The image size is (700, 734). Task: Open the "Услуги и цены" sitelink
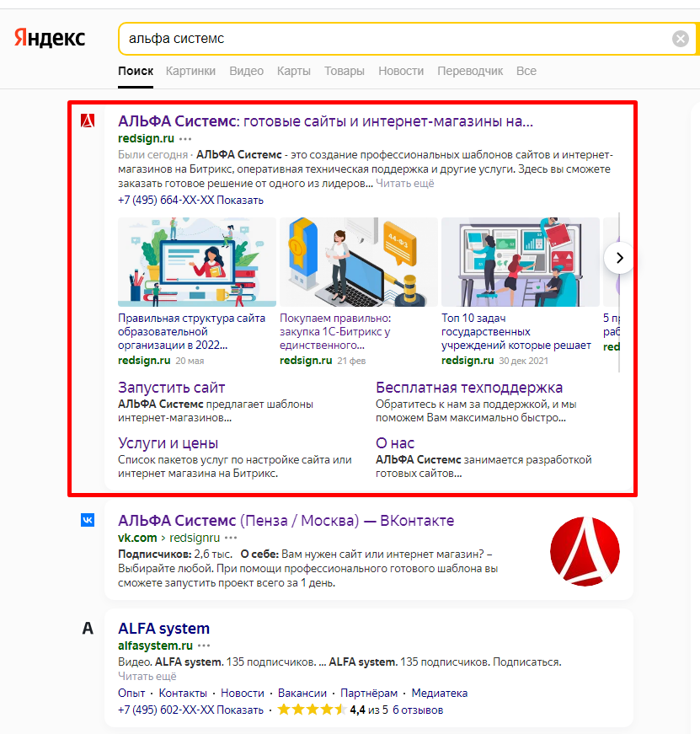tap(168, 442)
